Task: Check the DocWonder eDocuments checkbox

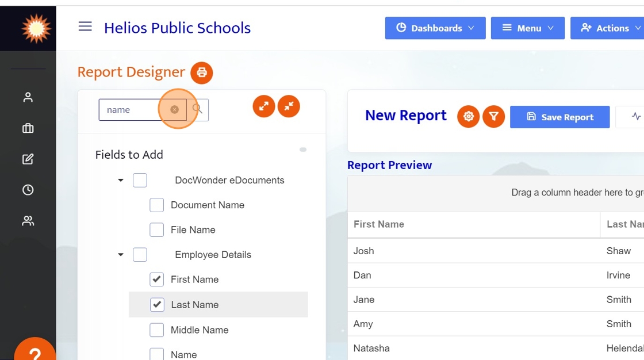Action: (x=140, y=181)
